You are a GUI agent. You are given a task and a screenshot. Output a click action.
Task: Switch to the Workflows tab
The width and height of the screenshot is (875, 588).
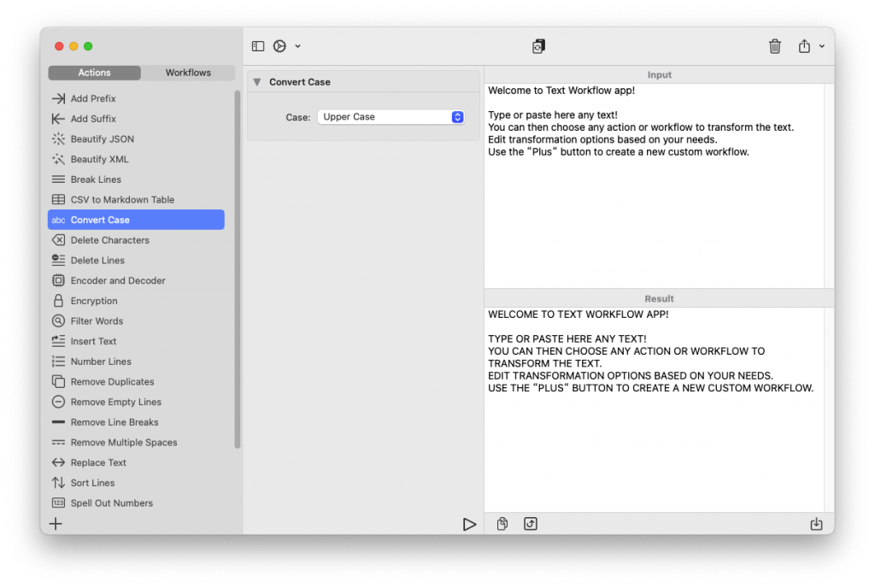tap(188, 73)
